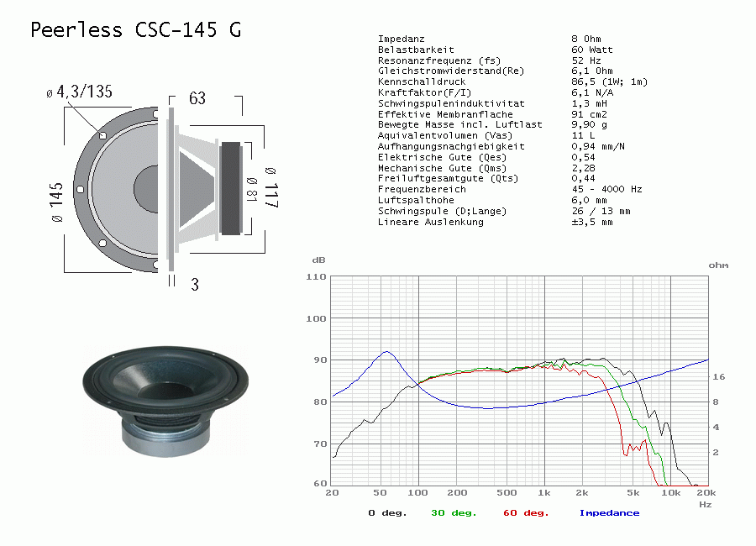The width and height of the screenshot is (756, 546).
Task: Click the '70' dB axis tick
Action: pyautogui.click(x=320, y=444)
